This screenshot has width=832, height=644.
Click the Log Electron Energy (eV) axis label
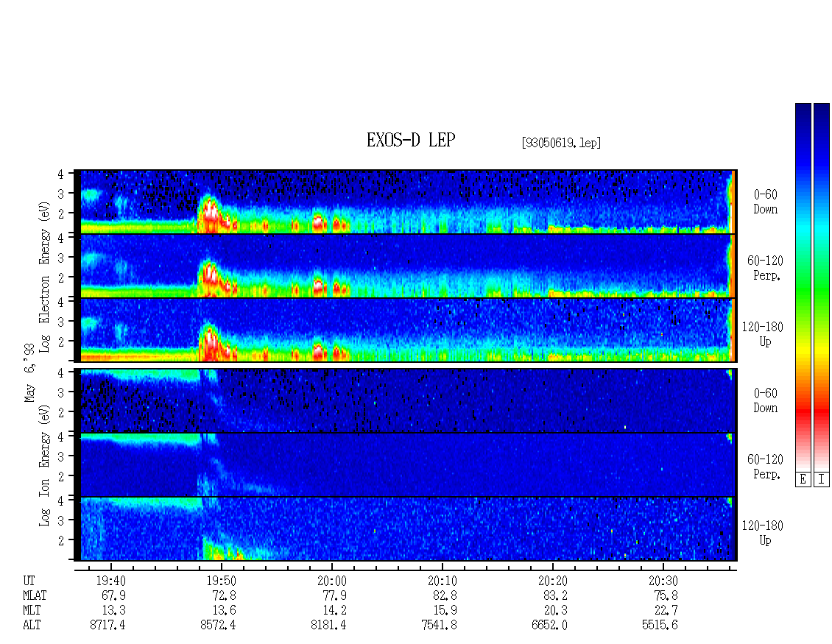(x=44, y=276)
